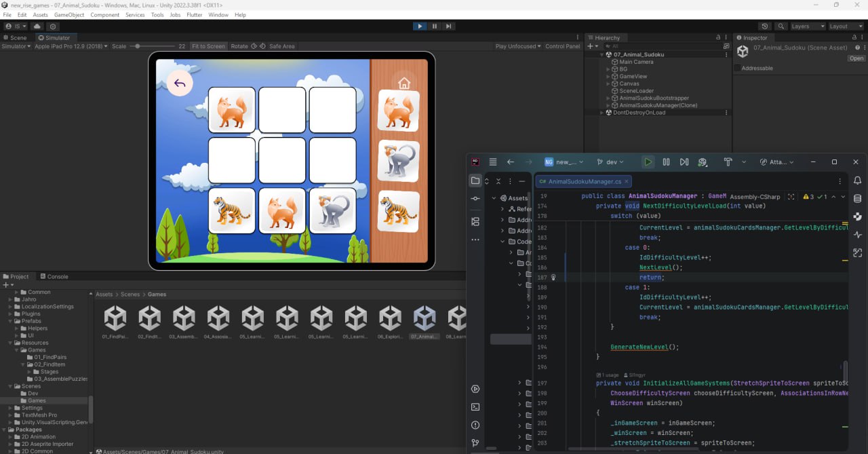Click the Rider Run (green play) button

coord(648,162)
